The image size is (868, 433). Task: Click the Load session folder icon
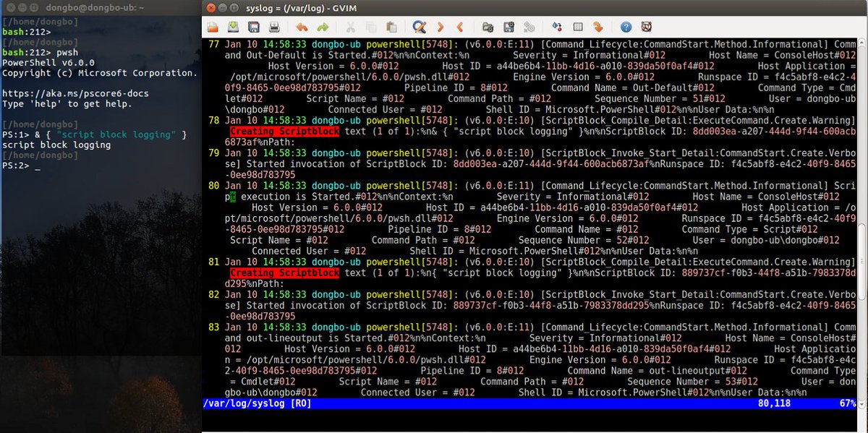coord(488,27)
